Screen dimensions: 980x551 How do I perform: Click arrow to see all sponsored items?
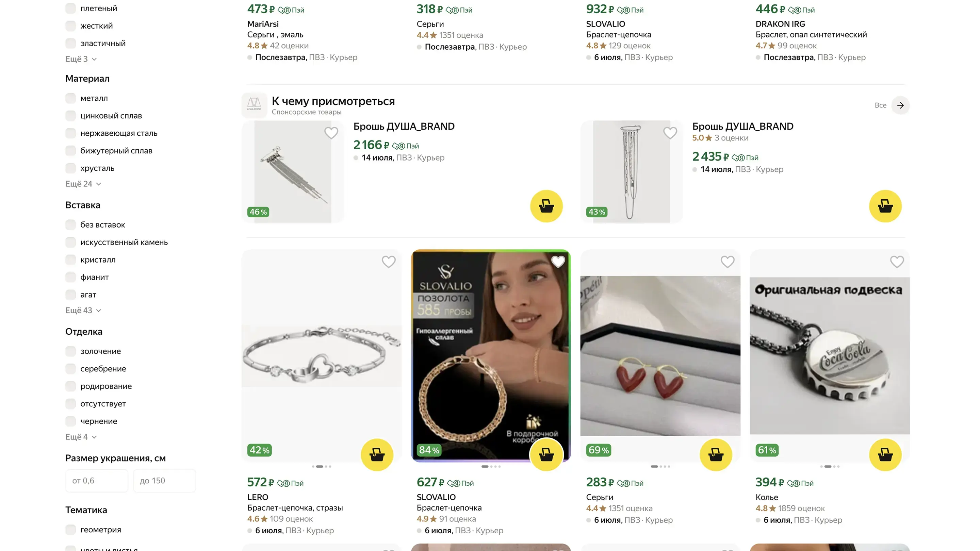(x=900, y=105)
